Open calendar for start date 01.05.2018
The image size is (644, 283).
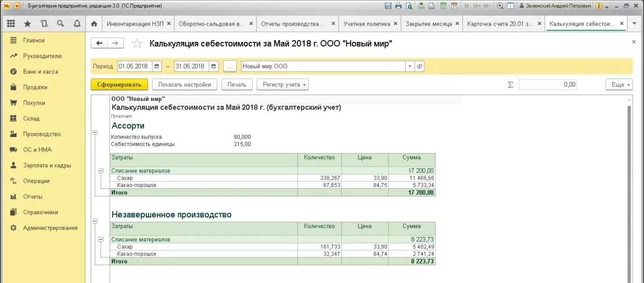click(157, 66)
